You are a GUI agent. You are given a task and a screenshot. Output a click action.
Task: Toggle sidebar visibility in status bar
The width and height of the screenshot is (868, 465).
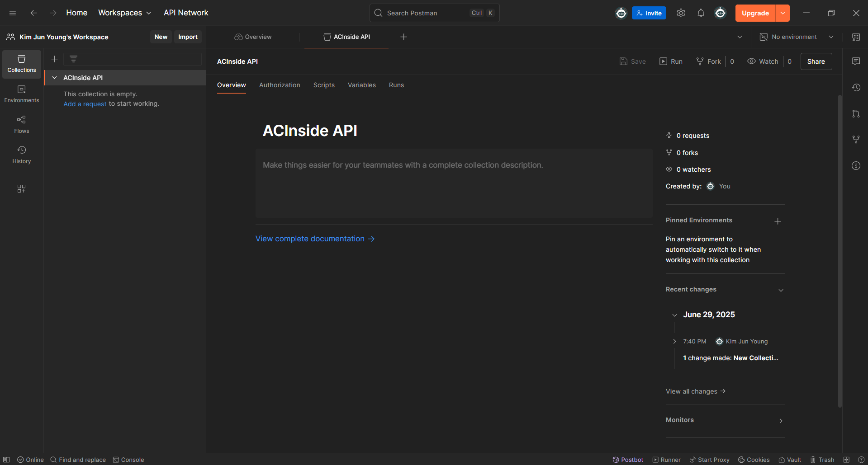tap(6, 460)
